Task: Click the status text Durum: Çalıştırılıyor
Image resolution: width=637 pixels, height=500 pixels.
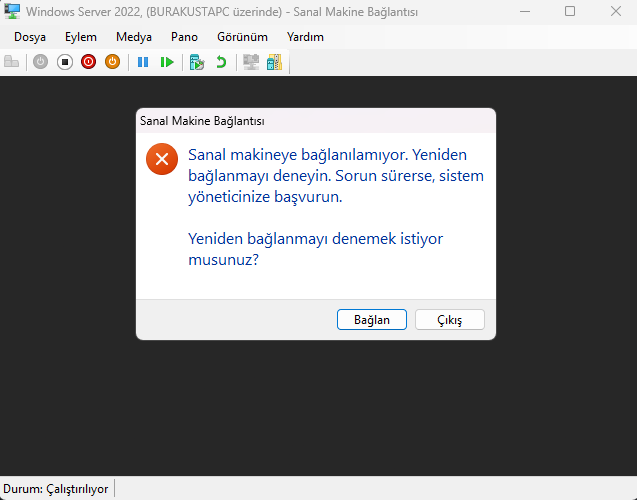Action: [56, 489]
